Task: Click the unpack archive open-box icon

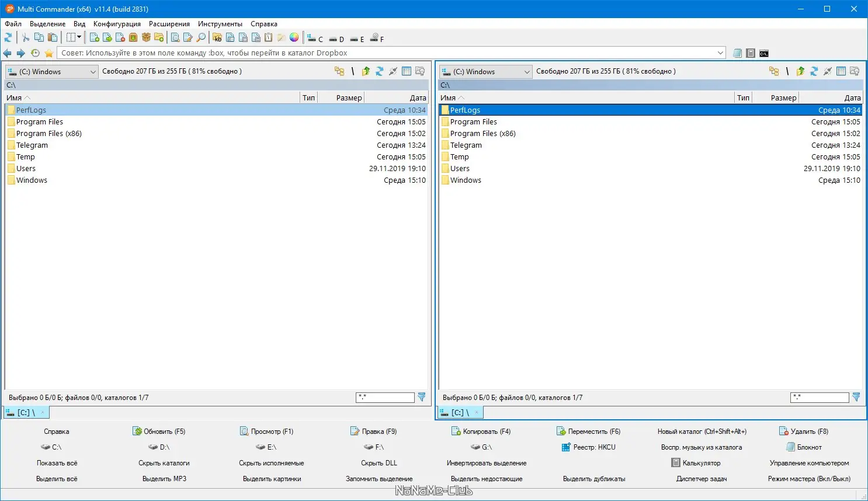Action: click(146, 38)
